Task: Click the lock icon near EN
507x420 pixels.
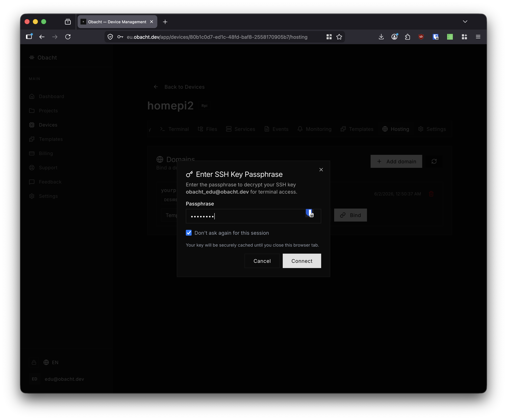Action: (x=34, y=362)
